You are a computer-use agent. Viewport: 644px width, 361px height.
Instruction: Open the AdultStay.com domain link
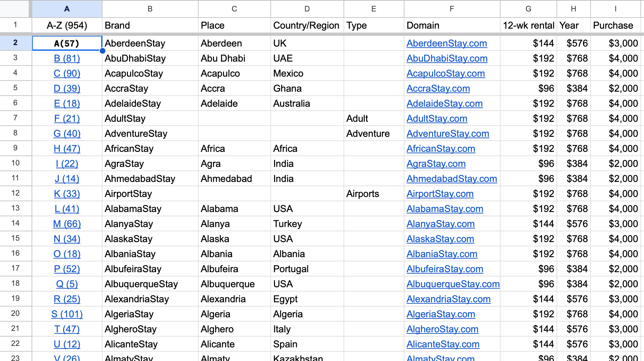click(x=437, y=119)
